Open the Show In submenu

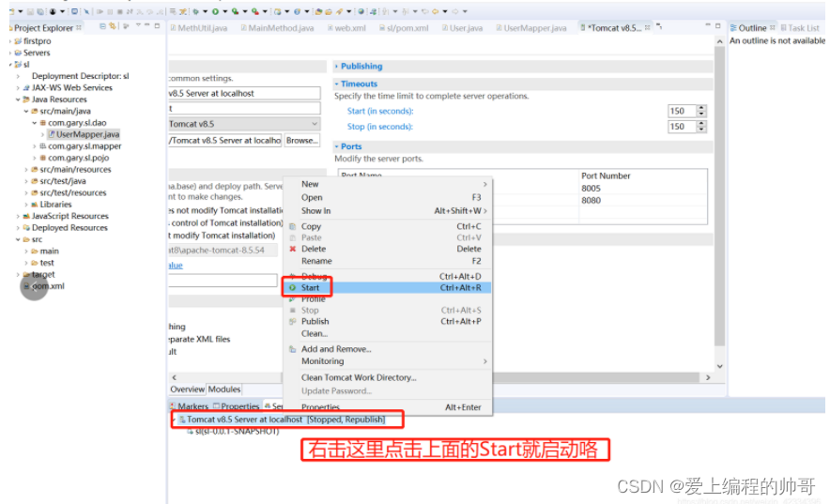pos(388,210)
